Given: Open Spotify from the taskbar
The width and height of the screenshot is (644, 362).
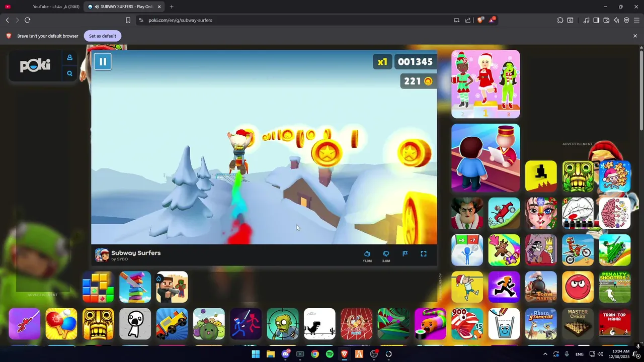Looking at the screenshot, I should [x=330, y=354].
